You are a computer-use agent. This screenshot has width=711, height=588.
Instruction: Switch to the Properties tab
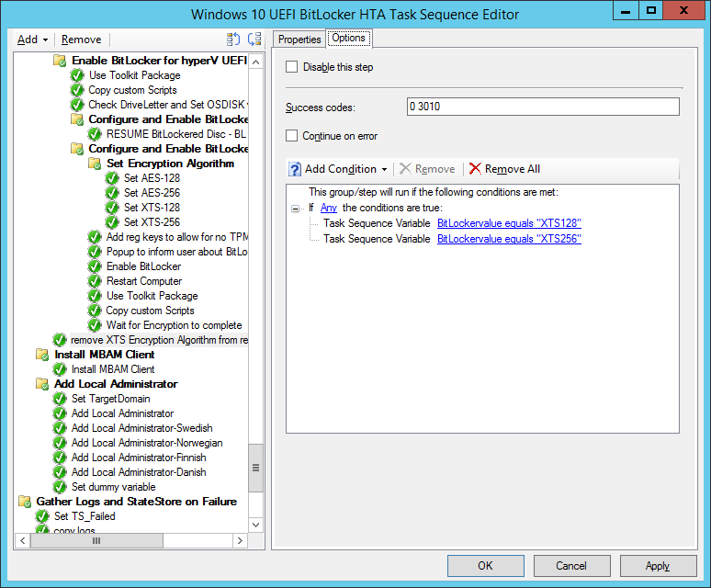click(299, 40)
